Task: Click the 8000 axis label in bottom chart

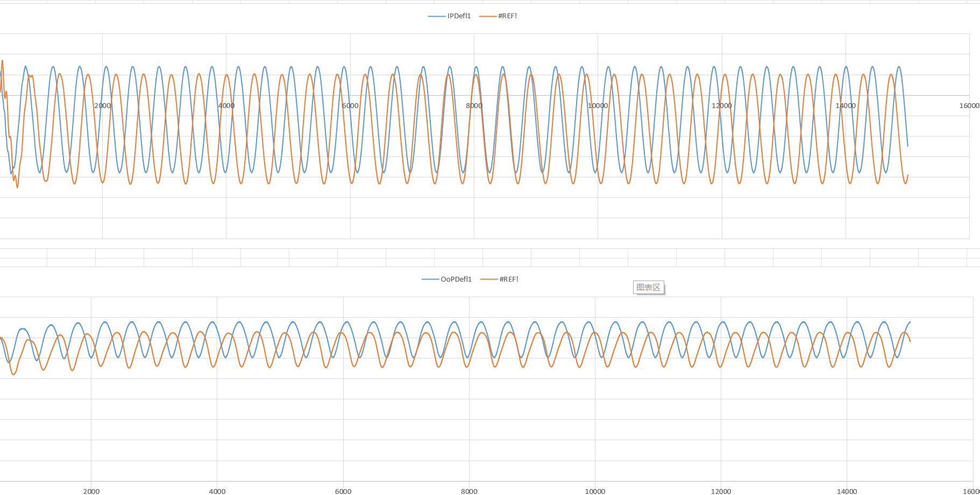Action: click(469, 491)
